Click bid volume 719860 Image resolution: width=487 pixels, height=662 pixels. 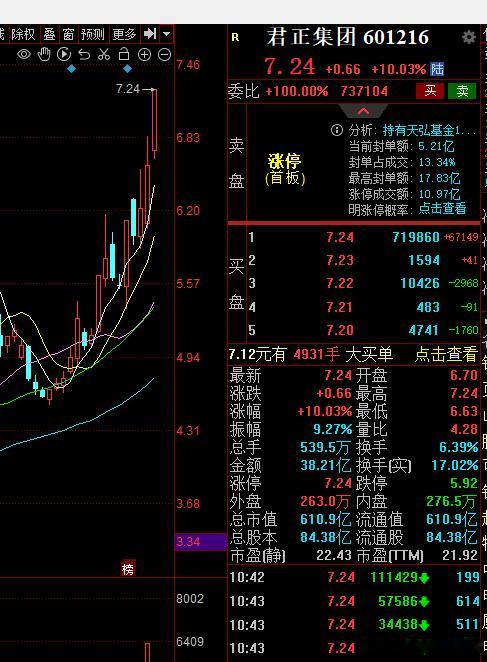(416, 237)
